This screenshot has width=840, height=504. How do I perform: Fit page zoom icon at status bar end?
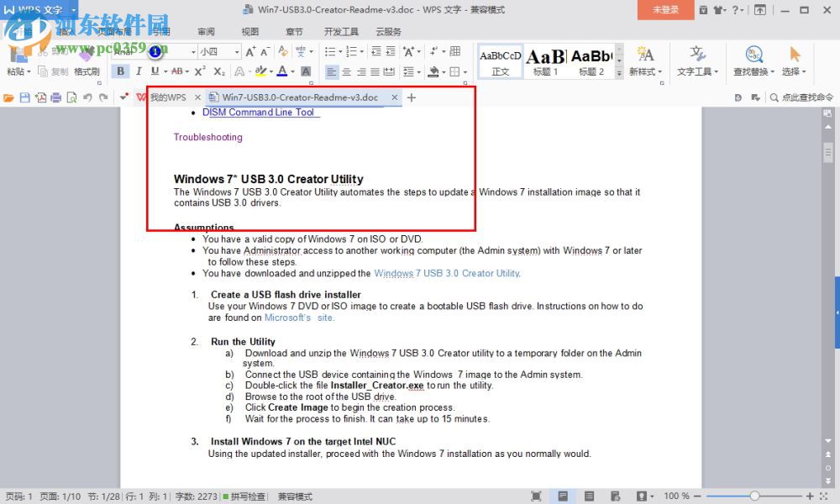(824, 496)
